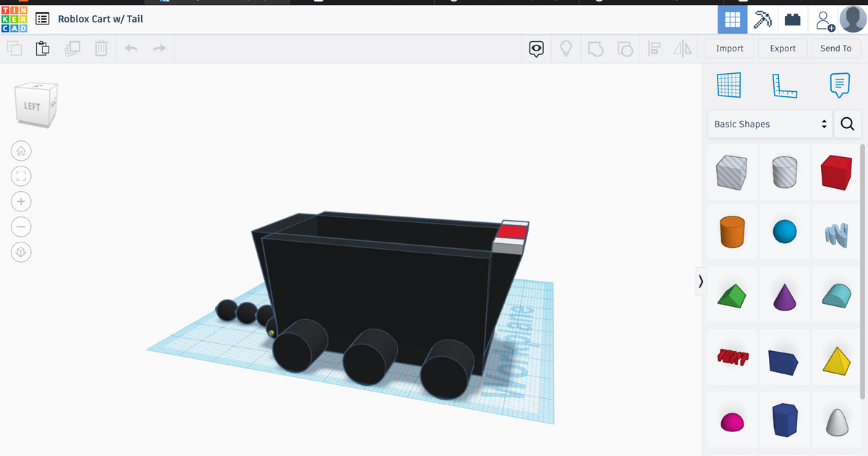Click the Export button
868x456 pixels.
pyautogui.click(x=783, y=48)
